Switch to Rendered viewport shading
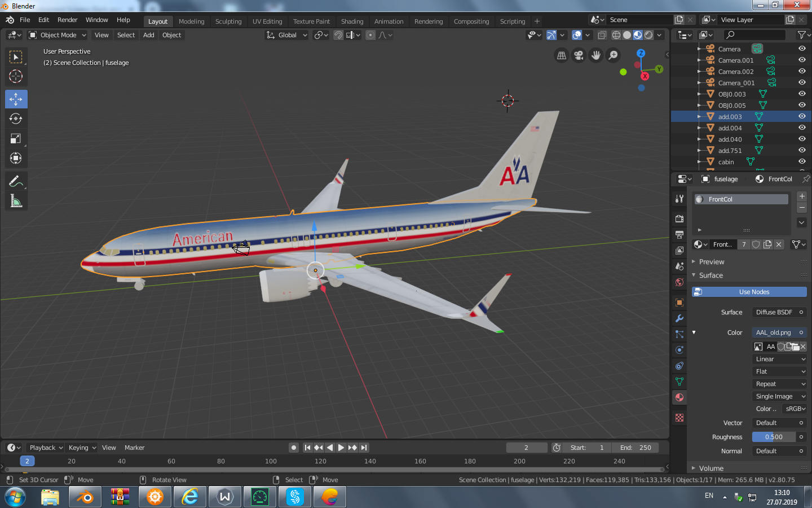The width and height of the screenshot is (812, 508). (648, 35)
